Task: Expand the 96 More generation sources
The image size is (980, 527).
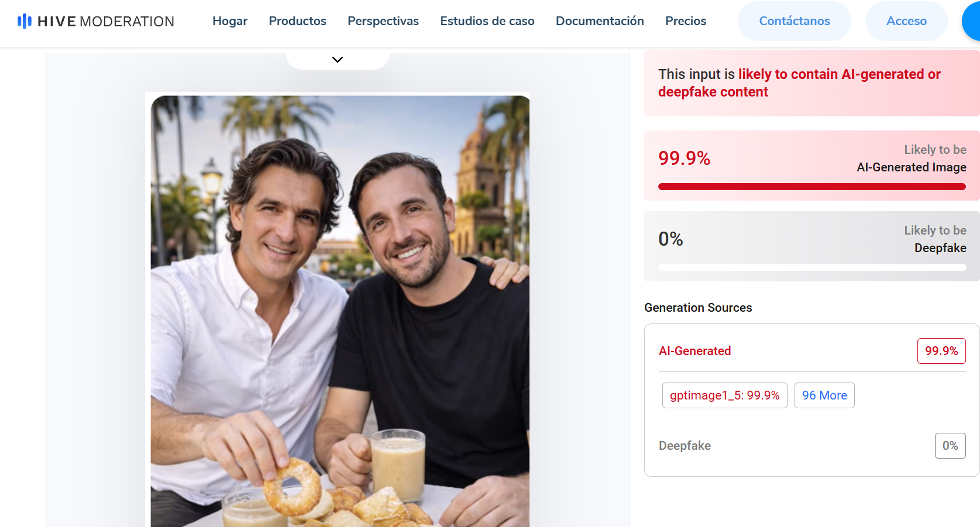Action: (824, 395)
